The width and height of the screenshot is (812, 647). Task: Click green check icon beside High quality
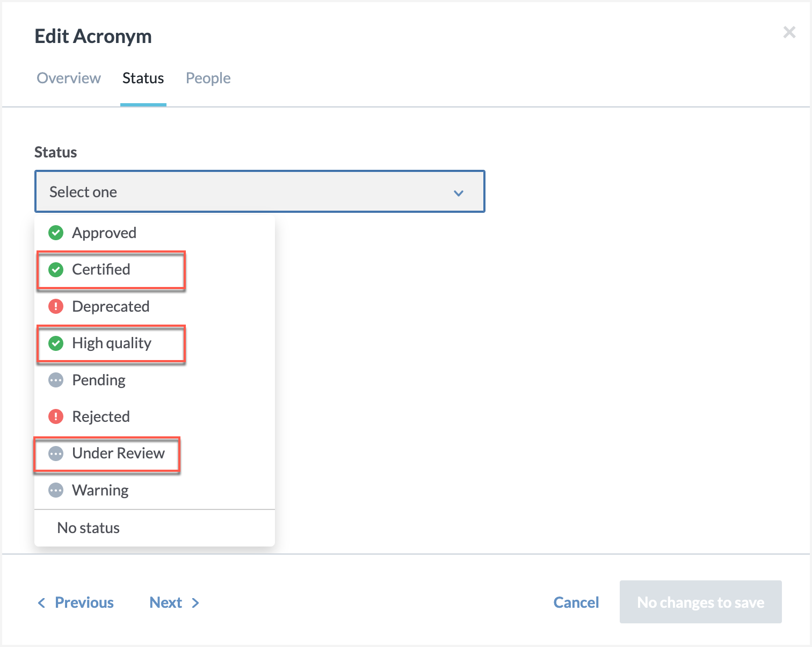pos(56,343)
